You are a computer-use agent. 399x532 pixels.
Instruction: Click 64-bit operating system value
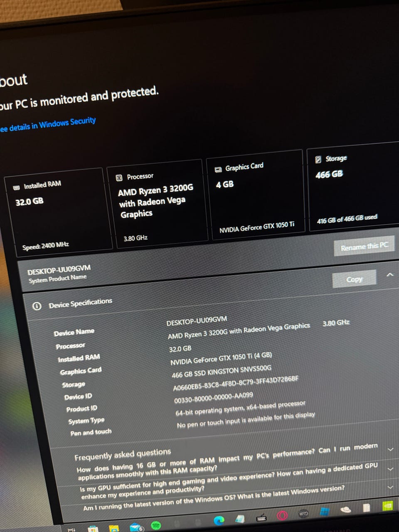tap(240, 408)
